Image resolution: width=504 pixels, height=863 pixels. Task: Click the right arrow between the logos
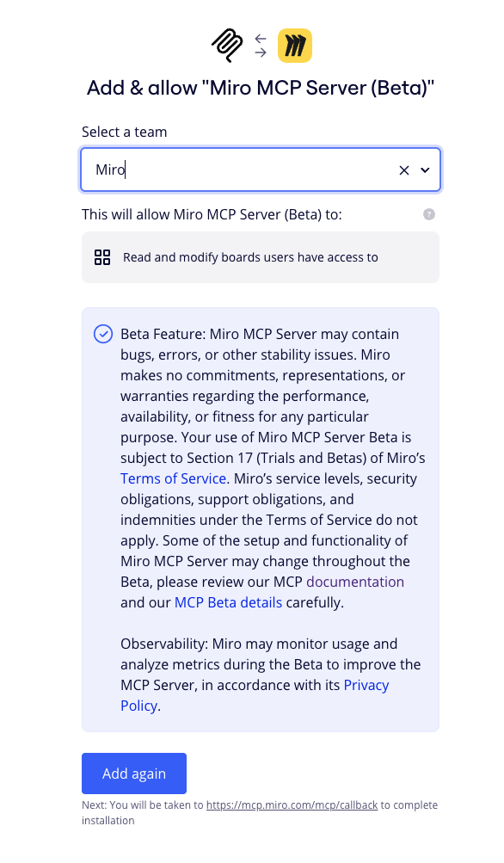tap(260, 52)
